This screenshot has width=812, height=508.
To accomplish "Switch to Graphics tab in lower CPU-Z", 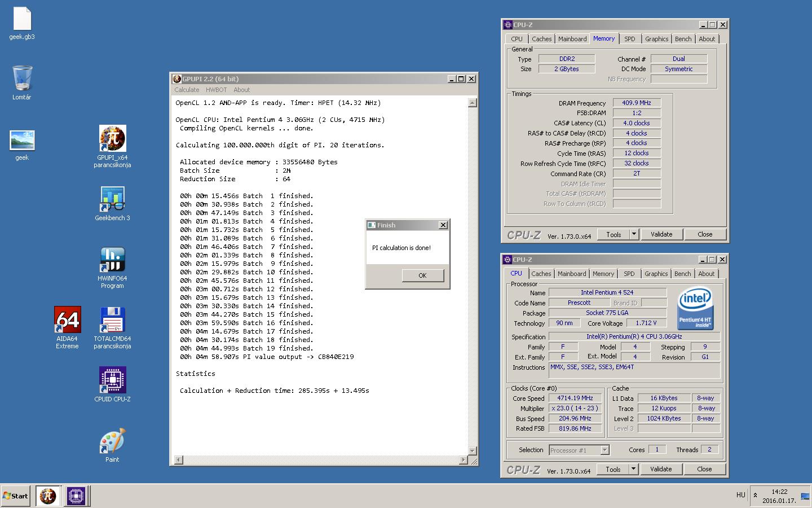I will click(x=656, y=274).
